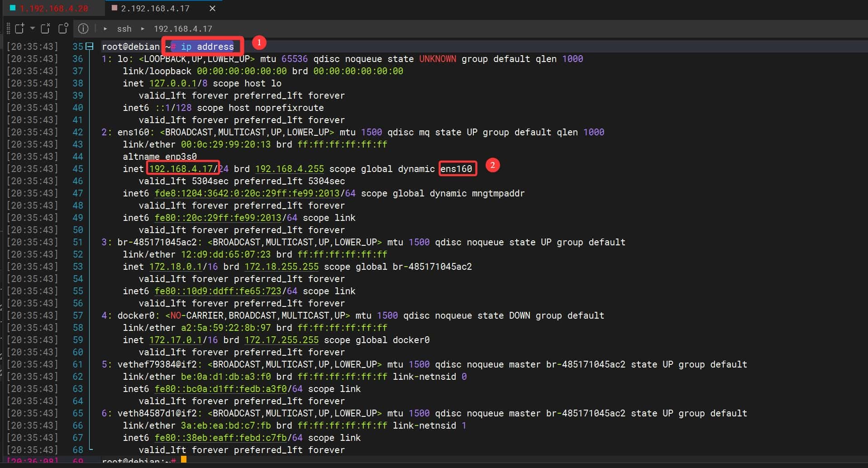The height and width of the screenshot is (468, 868).
Task: Open the 172.18.0.1 address link
Action: 175,267
